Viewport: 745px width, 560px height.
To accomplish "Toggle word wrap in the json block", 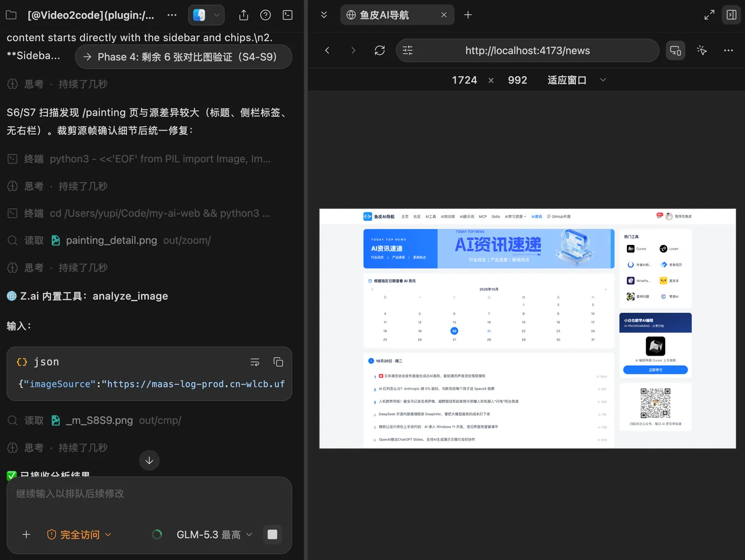I will click(x=255, y=362).
